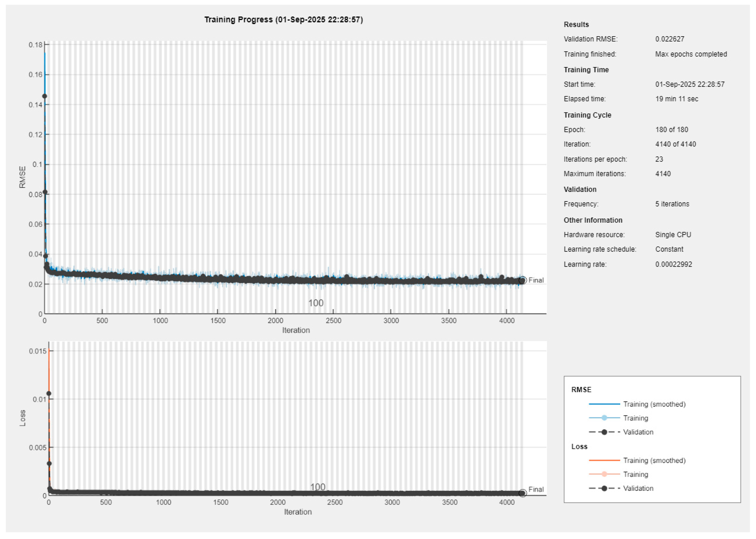Click the Loss Validation dashed legend marker
The width and height of the screenshot is (756, 539).
pos(604,488)
